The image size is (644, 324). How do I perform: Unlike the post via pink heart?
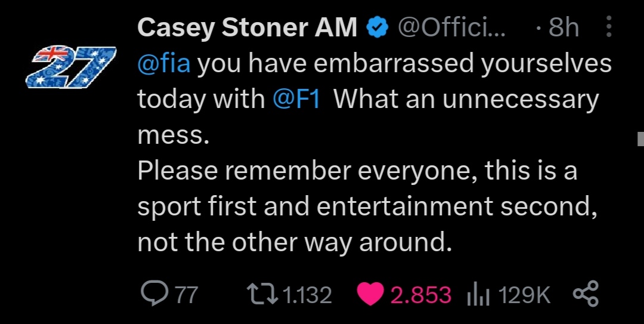(x=370, y=294)
